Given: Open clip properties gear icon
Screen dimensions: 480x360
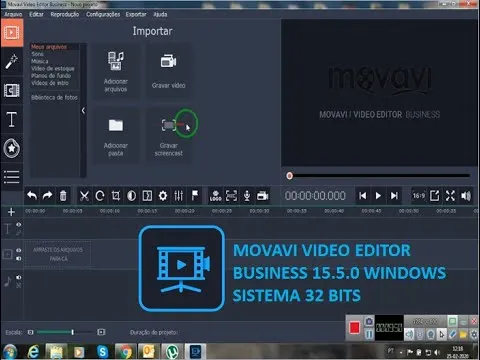Looking at the screenshot, I should coord(163,196).
